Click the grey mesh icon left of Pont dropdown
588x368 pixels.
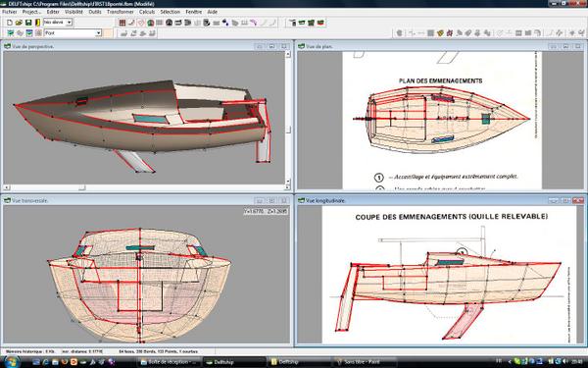click(38, 33)
